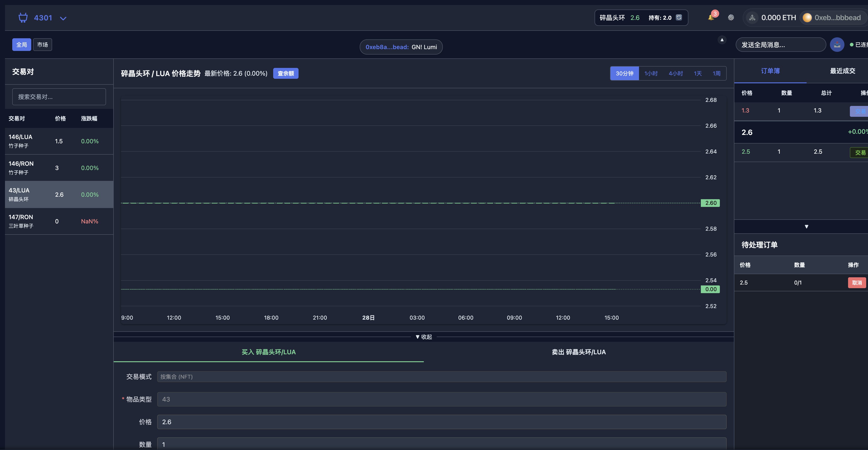Select the 147/RON 三叶草种子 pair

click(x=59, y=221)
